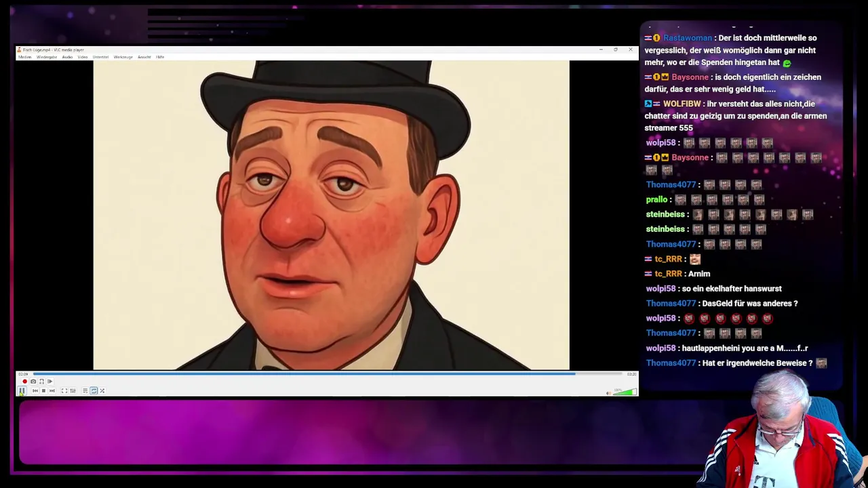The height and width of the screenshot is (488, 868).
Task: Toggle the loop repeat button
Action: click(x=94, y=390)
